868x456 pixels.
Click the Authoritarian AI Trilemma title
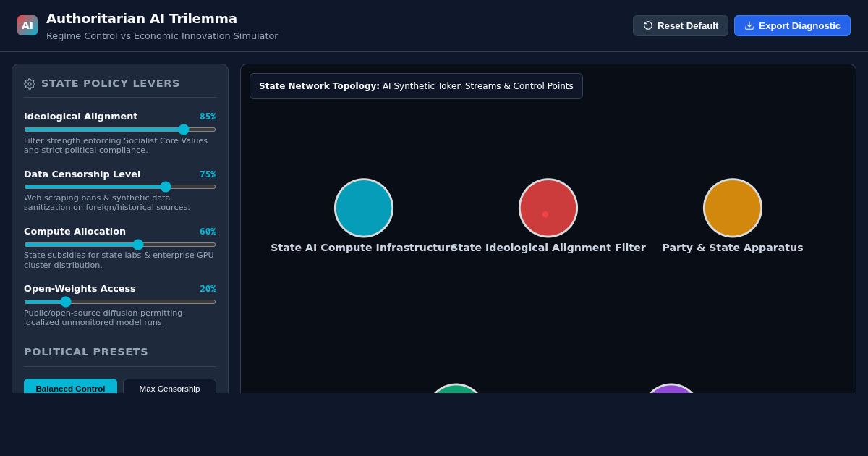pos(142,19)
